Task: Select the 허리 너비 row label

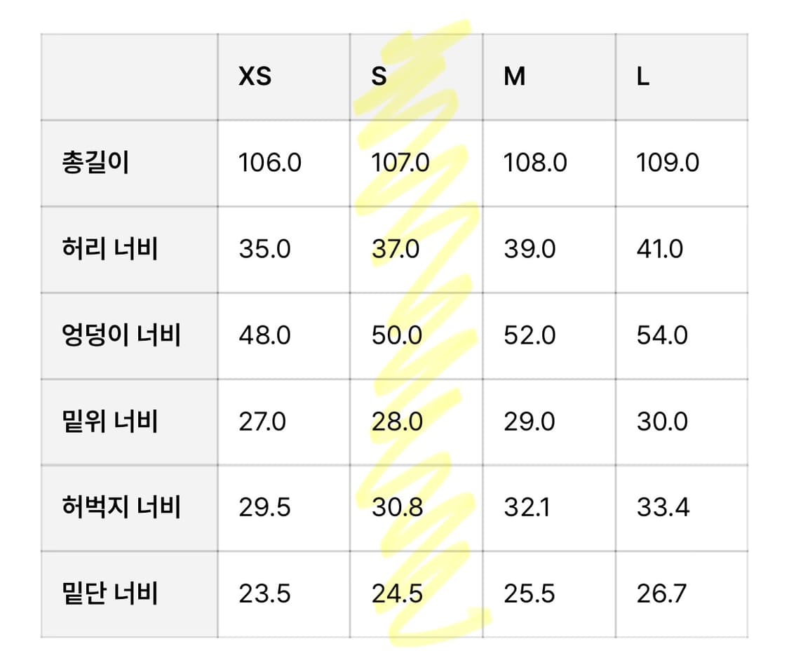Action: pos(109,249)
